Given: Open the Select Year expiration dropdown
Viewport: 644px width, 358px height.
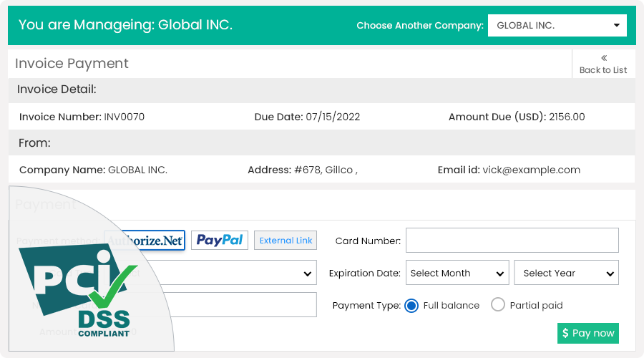Looking at the screenshot, I should 567,273.
